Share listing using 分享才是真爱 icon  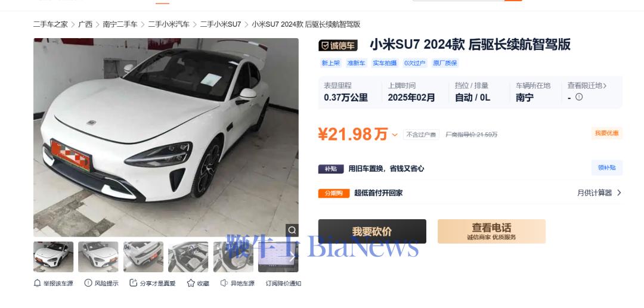click(134, 283)
